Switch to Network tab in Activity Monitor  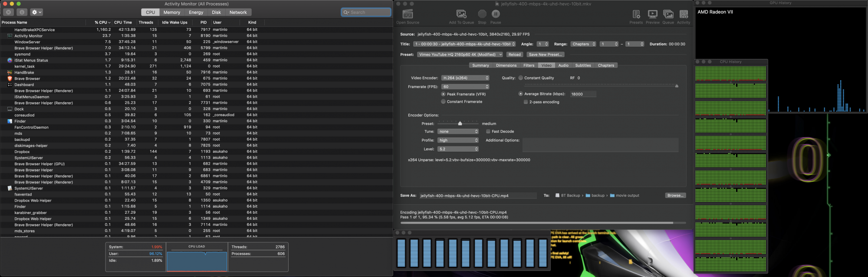click(x=238, y=12)
